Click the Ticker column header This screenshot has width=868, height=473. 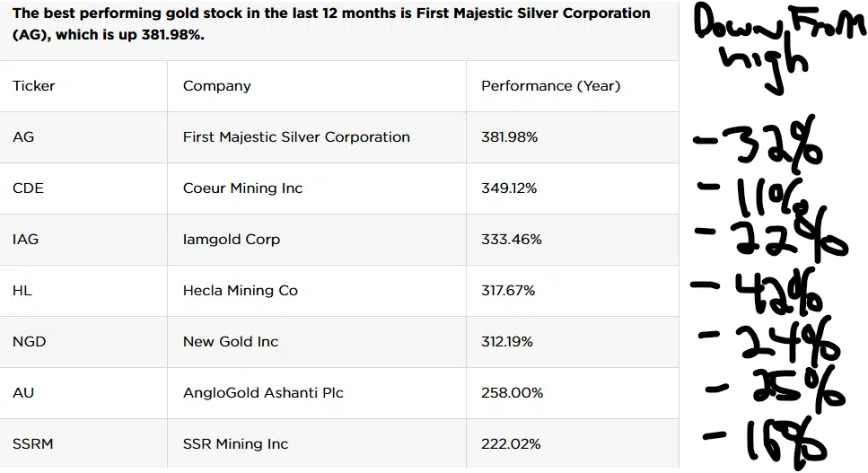pos(34,86)
